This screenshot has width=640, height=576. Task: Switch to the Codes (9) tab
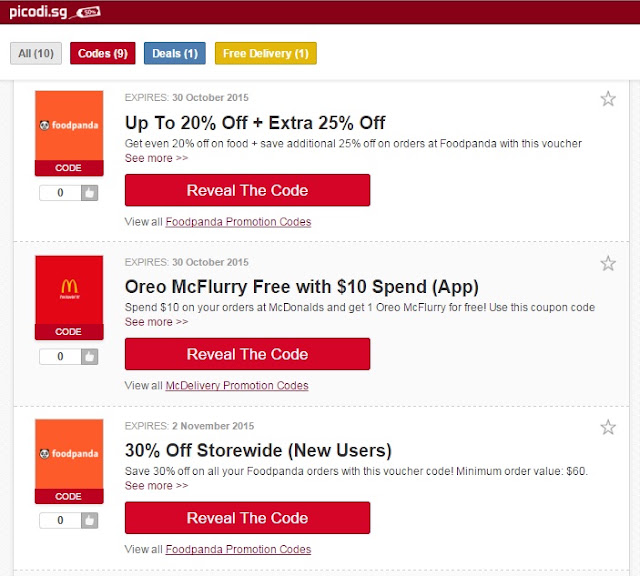point(102,53)
